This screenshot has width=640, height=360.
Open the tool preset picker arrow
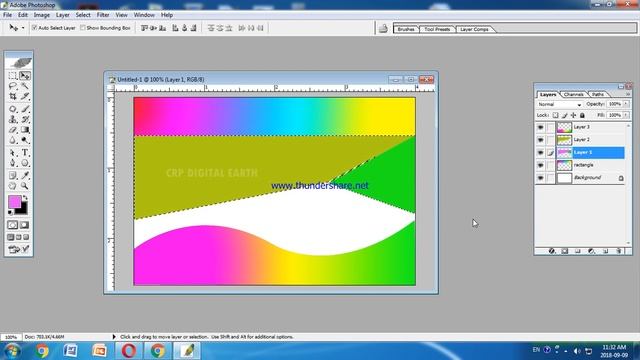pyautogui.click(x=23, y=28)
